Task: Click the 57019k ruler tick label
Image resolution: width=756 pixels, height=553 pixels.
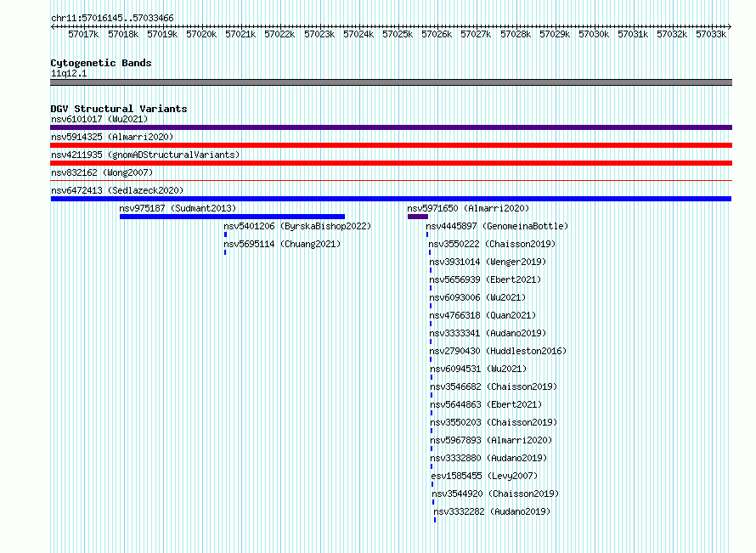Action: (x=162, y=34)
